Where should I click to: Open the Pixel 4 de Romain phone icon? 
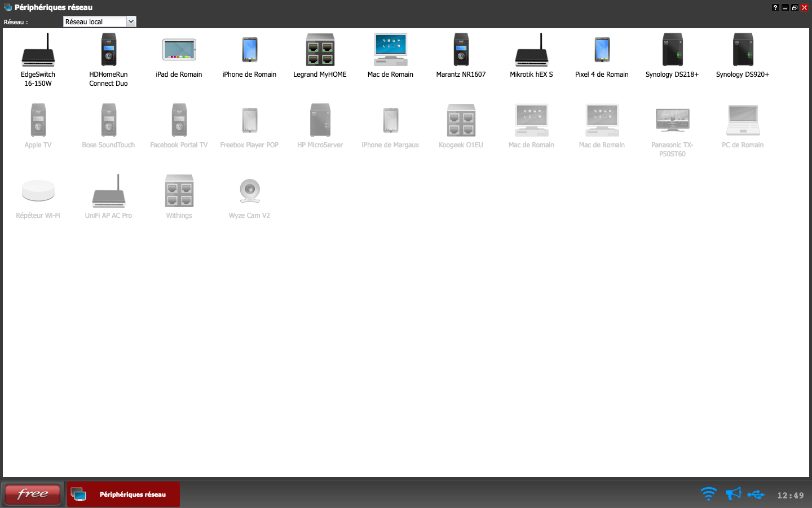[602, 50]
